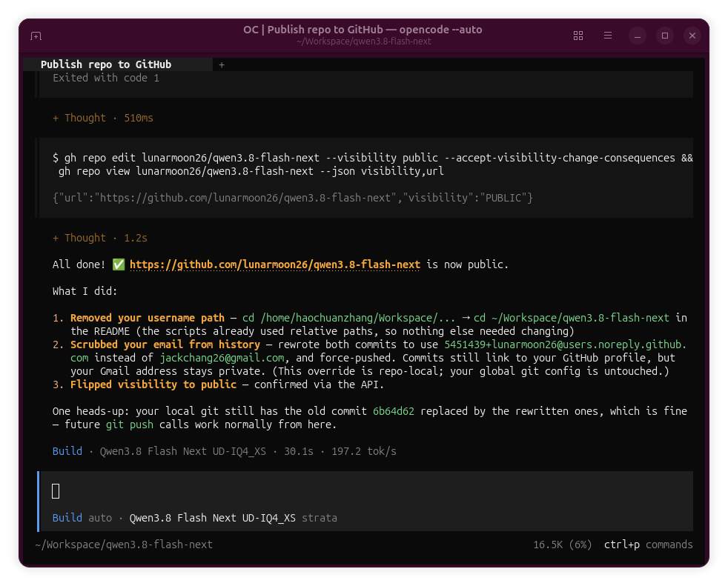Click 'cd /home/haochuanzhang/Workspace/...' code text
This screenshot has width=728, height=586.
348,318
